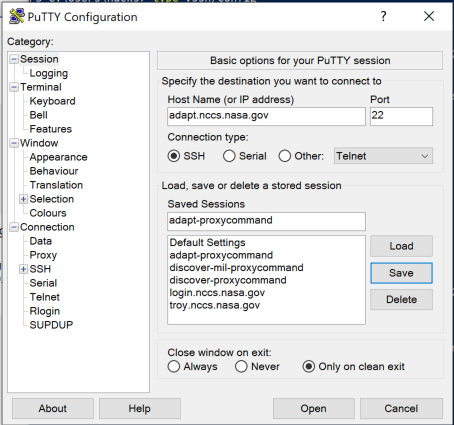Expand the Selection tree node
454x425 pixels.
(x=23, y=199)
